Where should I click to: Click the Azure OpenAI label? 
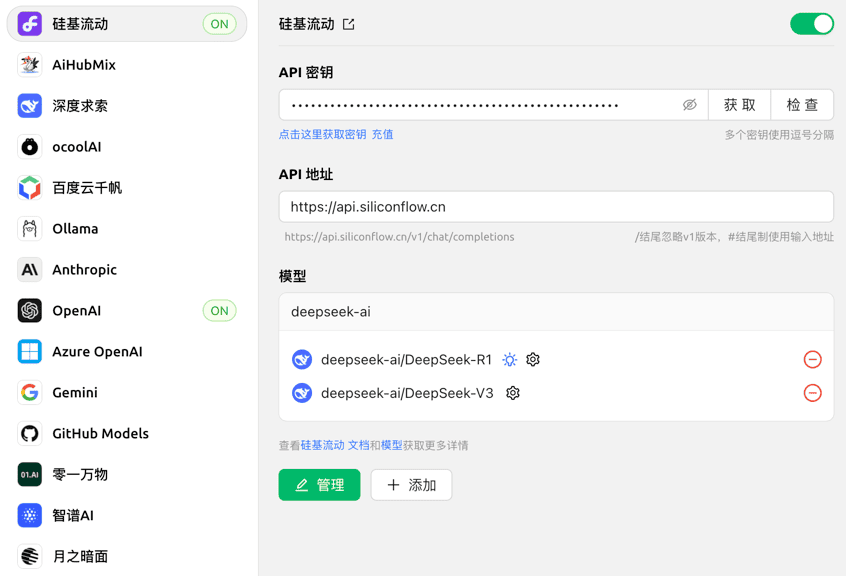point(97,352)
